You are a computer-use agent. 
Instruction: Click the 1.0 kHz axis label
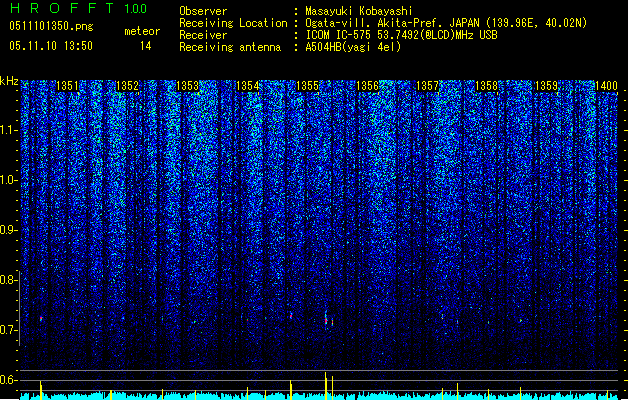[x=8, y=180]
